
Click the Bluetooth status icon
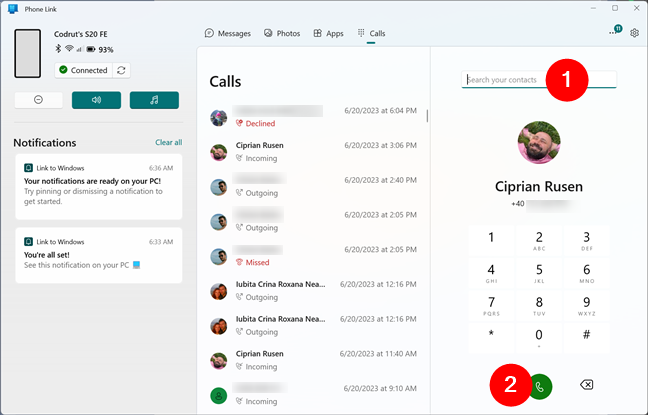click(x=58, y=49)
